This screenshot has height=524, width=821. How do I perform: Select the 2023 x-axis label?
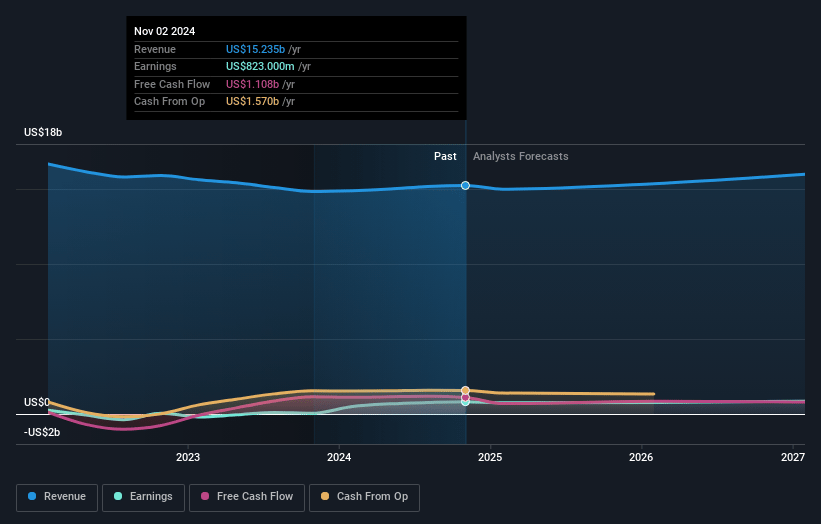point(188,457)
